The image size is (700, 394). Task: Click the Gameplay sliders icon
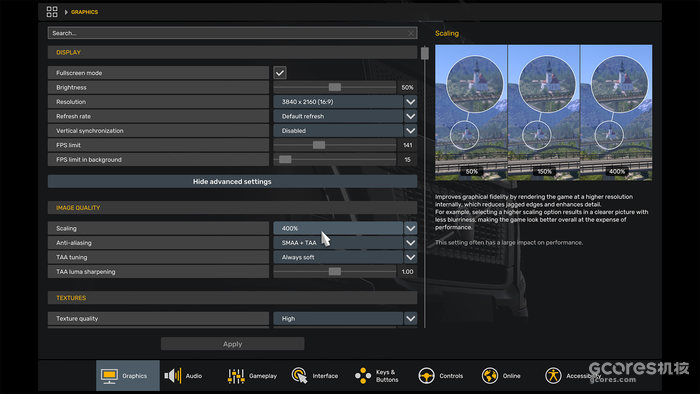click(x=236, y=376)
